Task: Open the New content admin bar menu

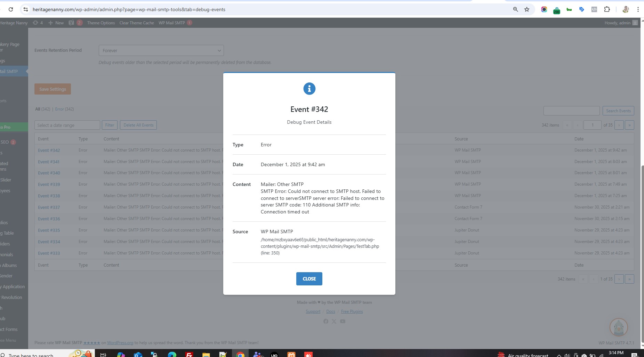Action: click(x=56, y=23)
